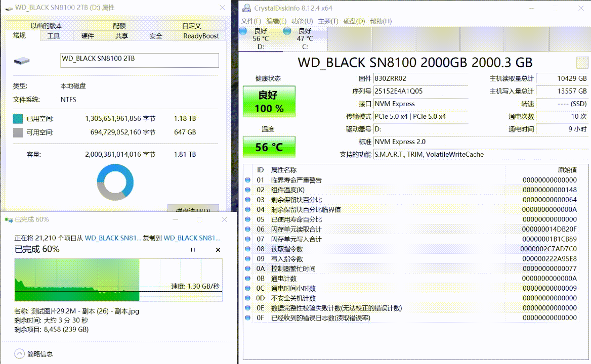Click the hard drive icon beside the name field

coord(21,61)
